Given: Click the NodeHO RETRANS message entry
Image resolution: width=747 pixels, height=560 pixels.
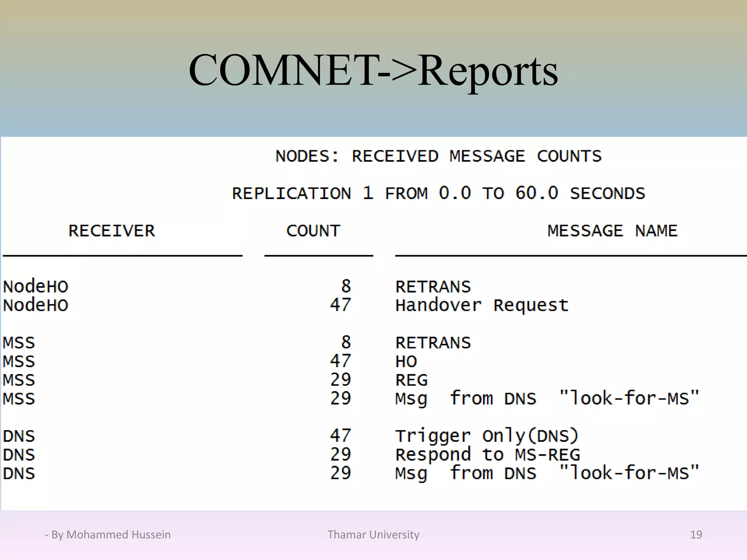Looking at the screenshot, I should coord(433,287).
